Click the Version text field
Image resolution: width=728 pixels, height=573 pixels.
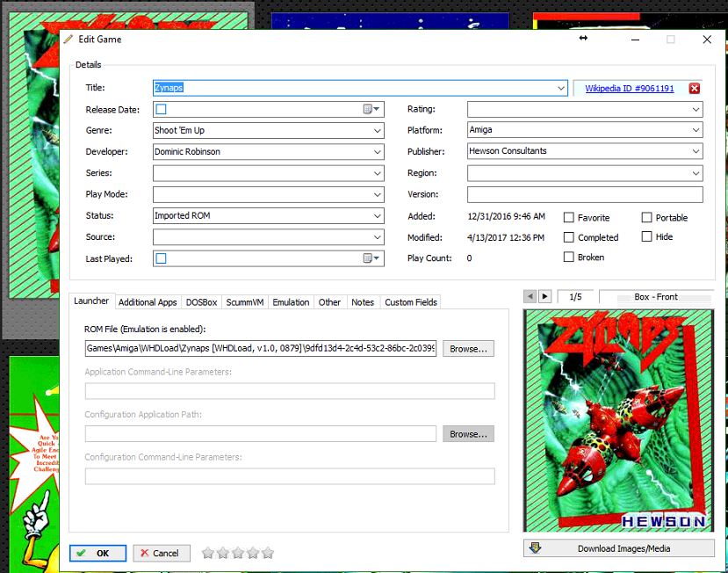coord(585,195)
